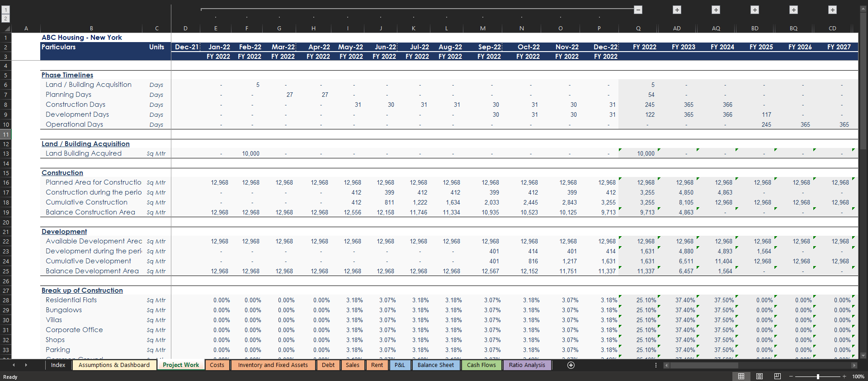This screenshot has height=381, width=868.
Task: Click the Break up of Construction heading
Action: (x=82, y=291)
